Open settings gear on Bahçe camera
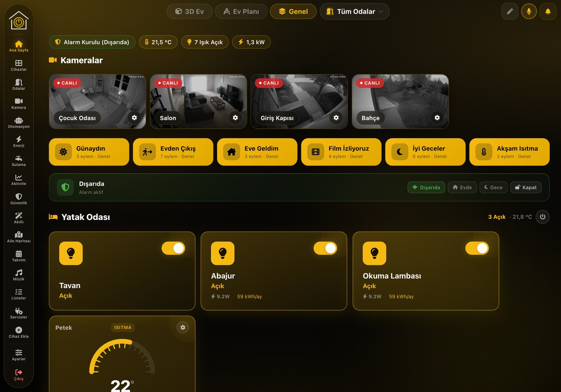The height and width of the screenshot is (392, 561). pyautogui.click(x=437, y=117)
